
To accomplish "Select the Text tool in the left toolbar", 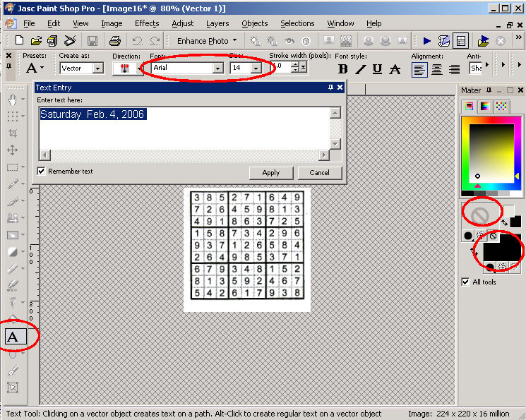I will click(13, 337).
